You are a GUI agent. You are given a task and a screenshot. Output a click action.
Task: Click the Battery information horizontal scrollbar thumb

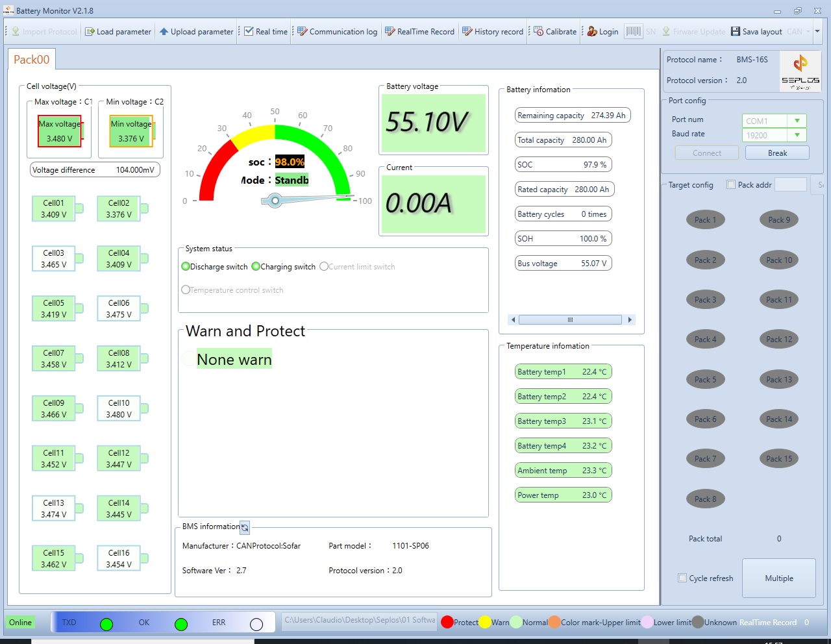[571, 319]
